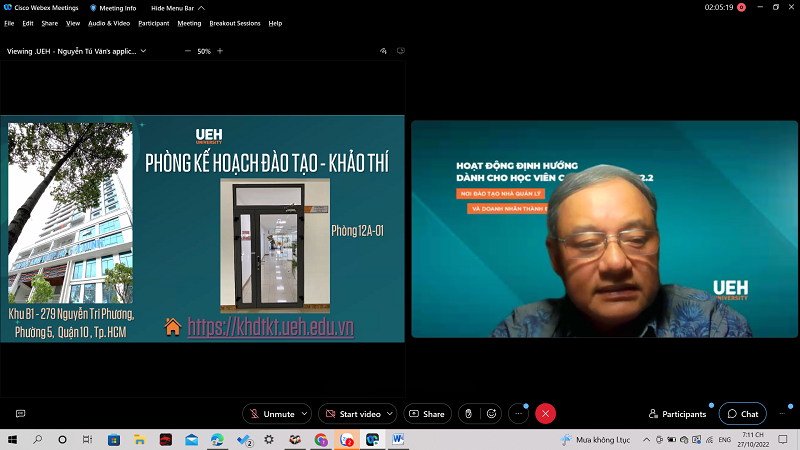800x450 pixels.
Task: Open the Chat panel
Action: click(x=743, y=414)
